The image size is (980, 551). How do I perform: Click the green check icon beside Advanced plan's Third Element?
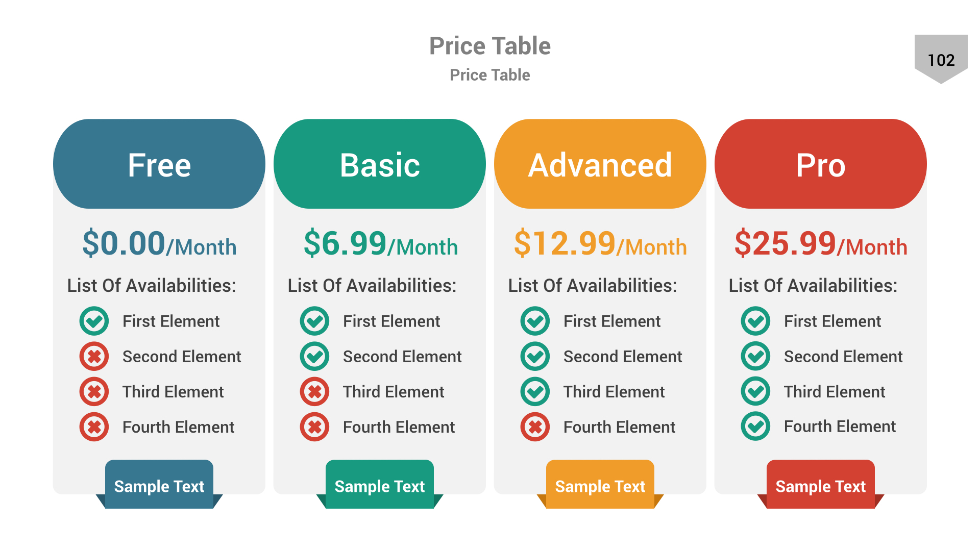point(535,391)
